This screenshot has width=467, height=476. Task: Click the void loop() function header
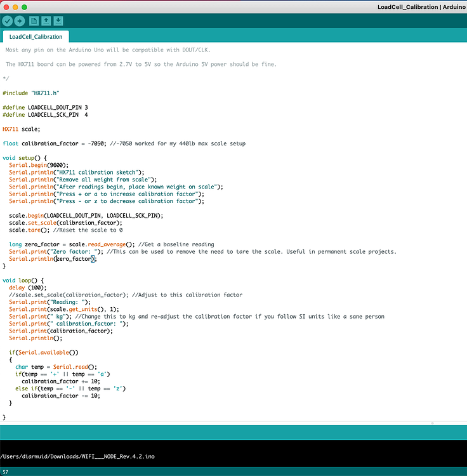23,281
